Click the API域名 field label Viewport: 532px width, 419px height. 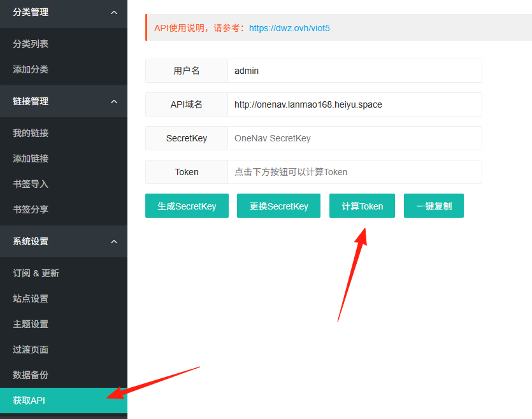187,104
